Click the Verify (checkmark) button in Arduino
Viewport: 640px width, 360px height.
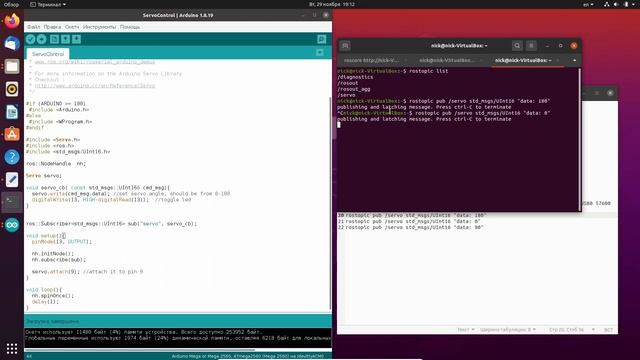coord(31,39)
